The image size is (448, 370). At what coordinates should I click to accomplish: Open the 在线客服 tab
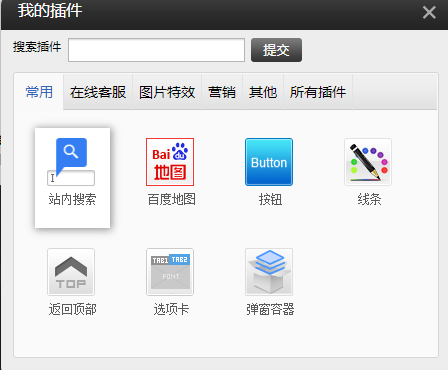coord(98,92)
